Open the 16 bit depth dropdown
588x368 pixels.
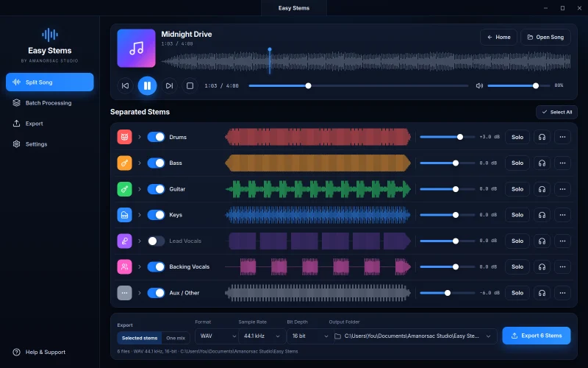pos(309,336)
